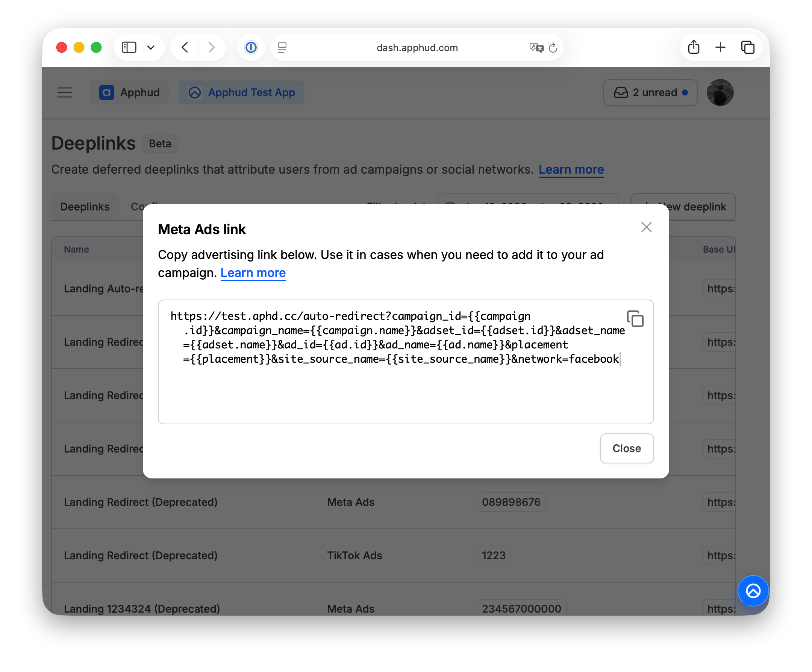Click the Landing 1234324 (Deprecated) row name

pos(142,608)
